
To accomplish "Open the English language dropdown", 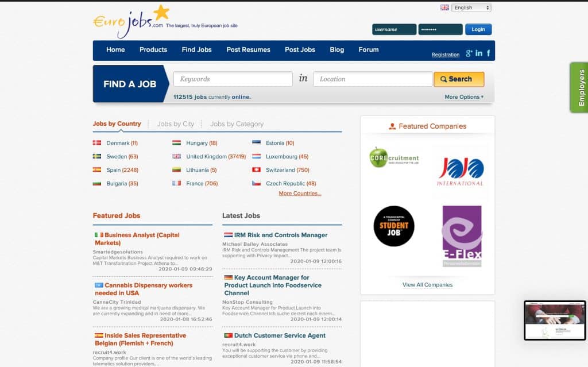I will click(x=470, y=7).
